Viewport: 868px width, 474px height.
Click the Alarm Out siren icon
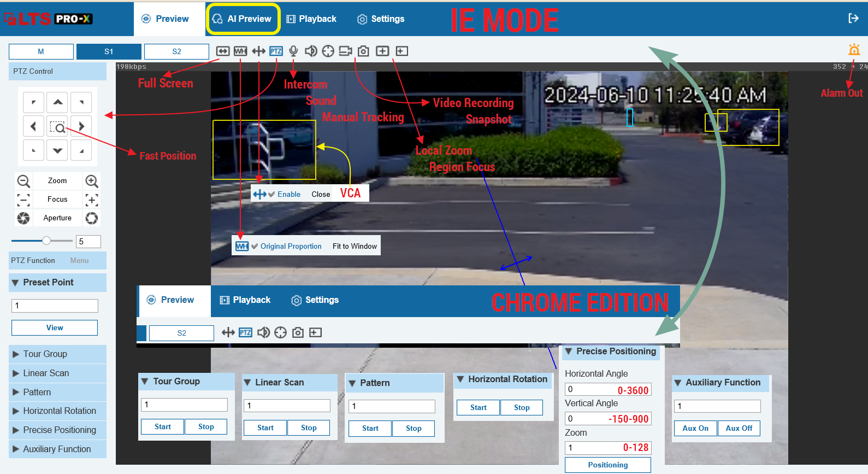pyautogui.click(x=854, y=50)
